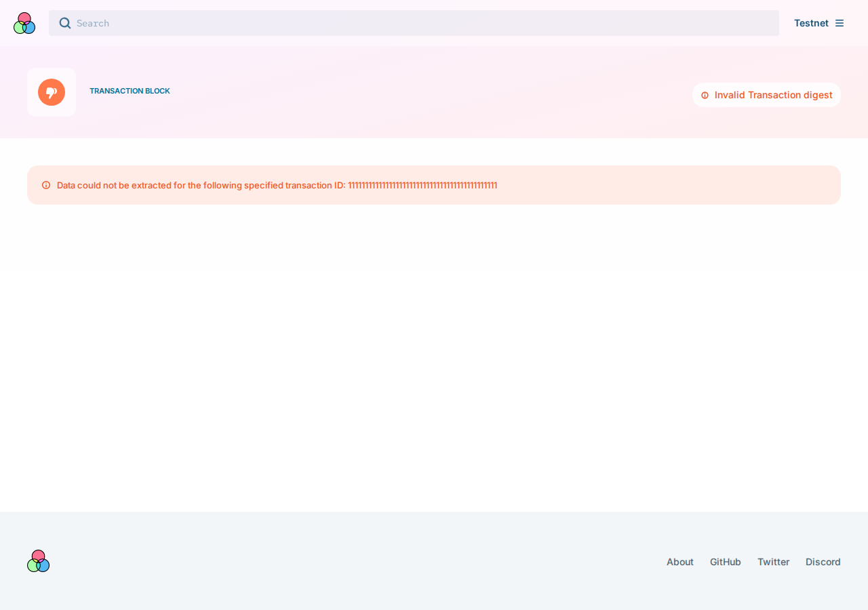Open the Twitter footer link
The height and width of the screenshot is (610, 868).
(x=774, y=562)
